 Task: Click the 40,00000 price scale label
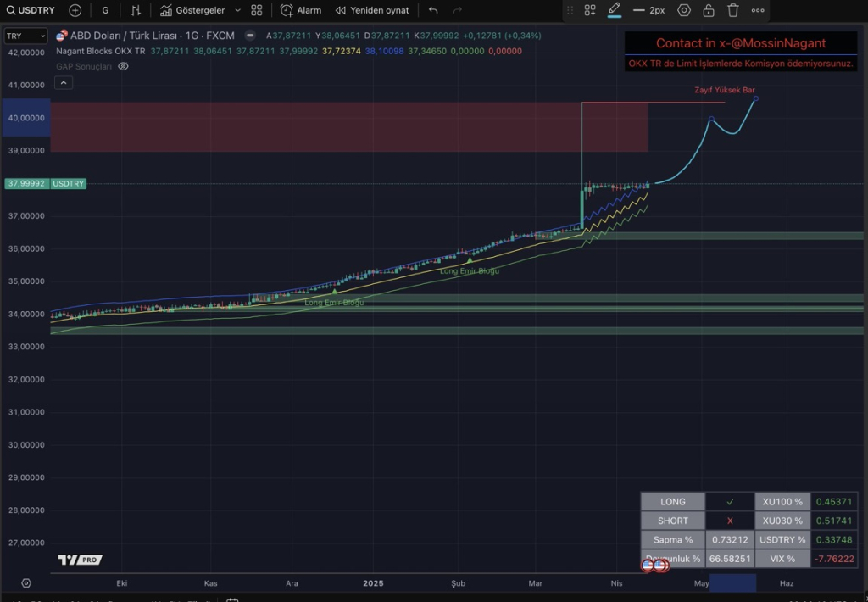26,117
